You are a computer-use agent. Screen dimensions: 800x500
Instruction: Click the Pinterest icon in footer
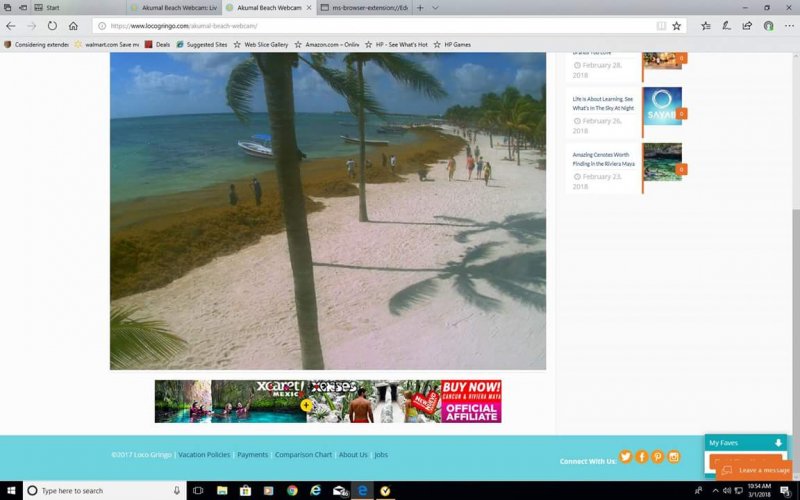click(657, 456)
